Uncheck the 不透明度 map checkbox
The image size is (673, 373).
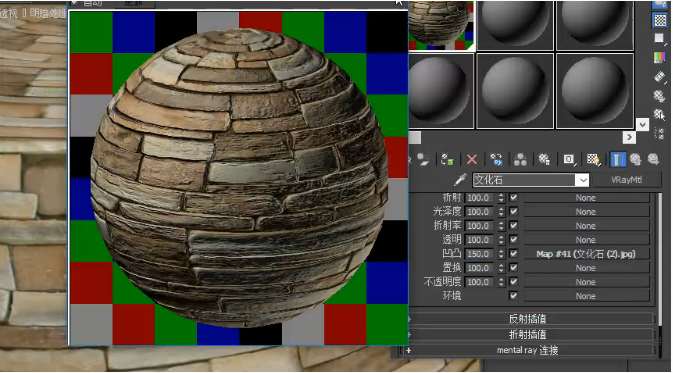pyautogui.click(x=514, y=282)
